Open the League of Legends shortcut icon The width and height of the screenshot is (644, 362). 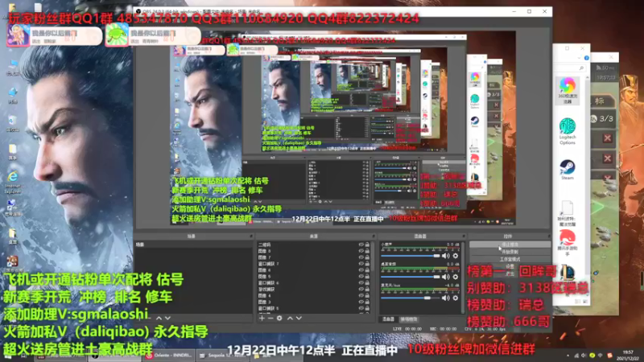click(568, 273)
